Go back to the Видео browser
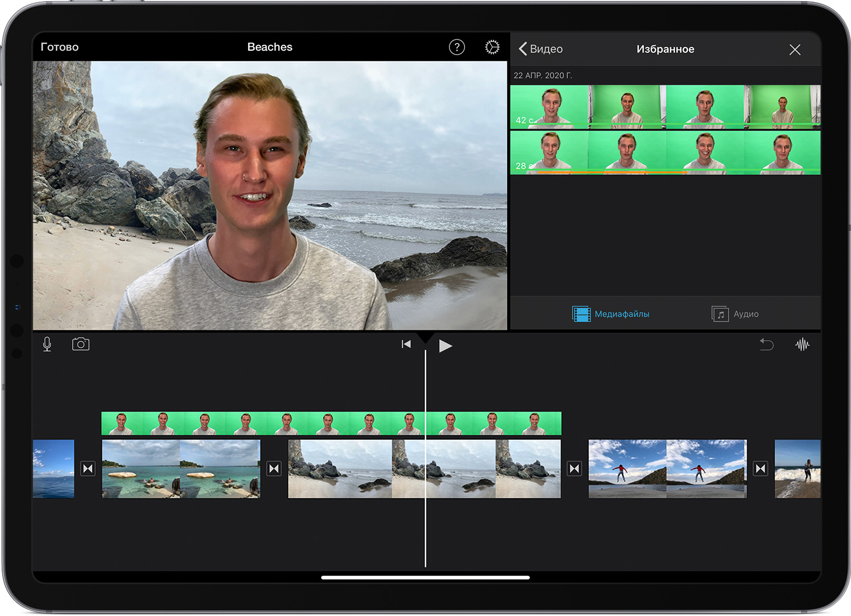This screenshot has width=851, height=616. (x=540, y=49)
